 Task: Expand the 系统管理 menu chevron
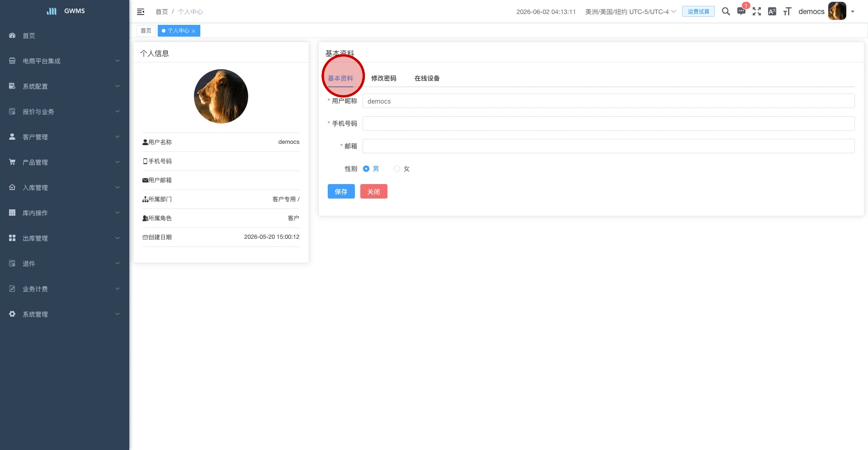pos(118,314)
